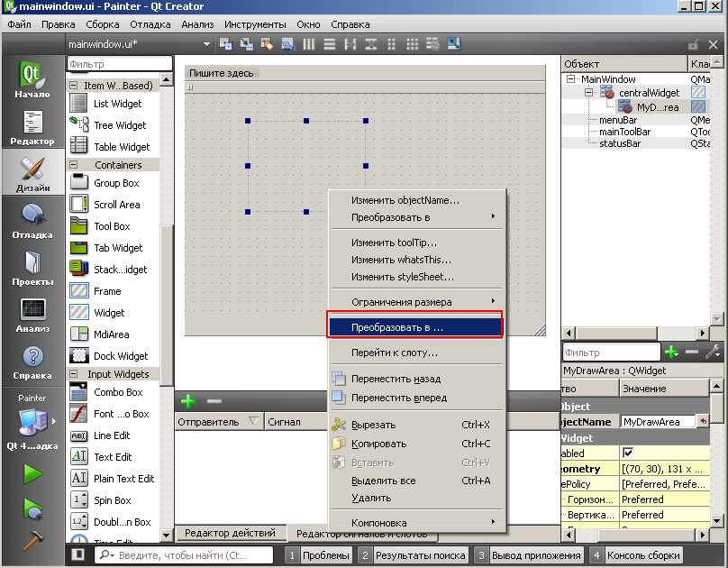Click the green Run button
This screenshot has width=728, height=568.
pyautogui.click(x=33, y=473)
